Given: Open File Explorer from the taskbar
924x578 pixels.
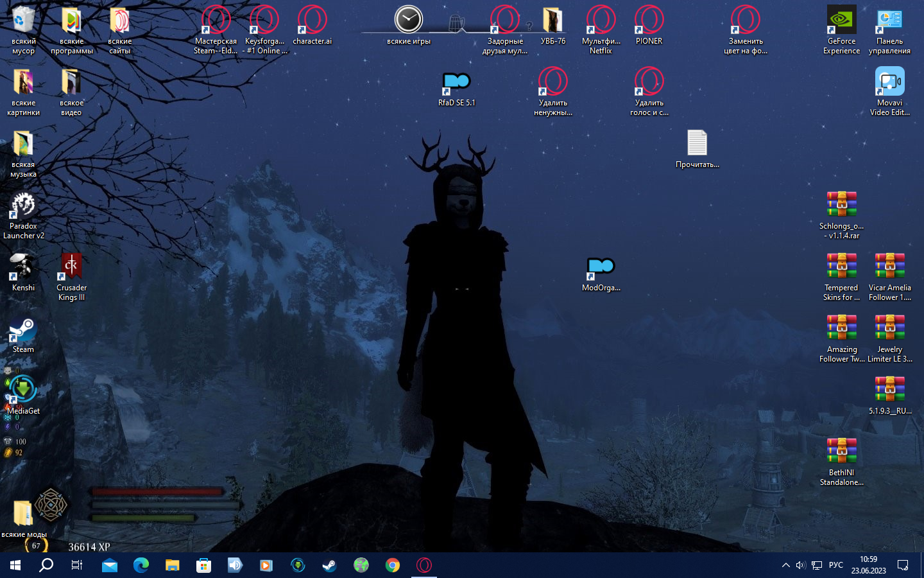Looking at the screenshot, I should click(173, 565).
